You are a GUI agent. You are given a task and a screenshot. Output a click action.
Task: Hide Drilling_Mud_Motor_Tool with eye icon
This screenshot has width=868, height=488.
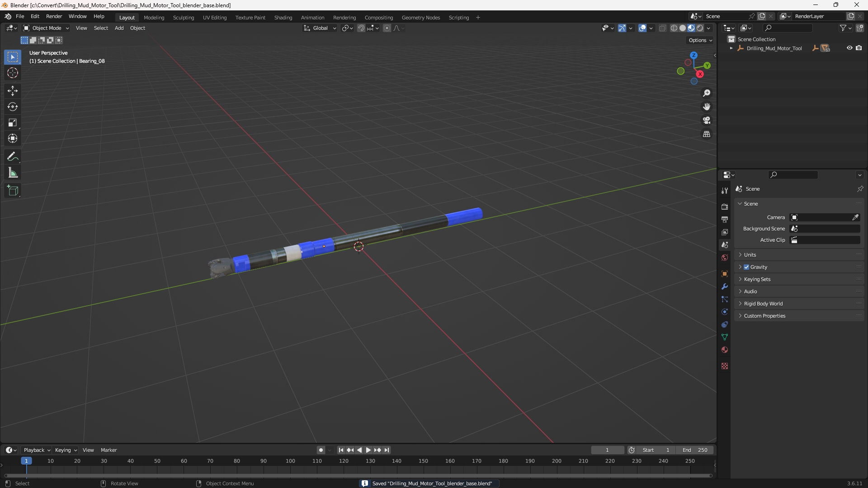pos(849,48)
